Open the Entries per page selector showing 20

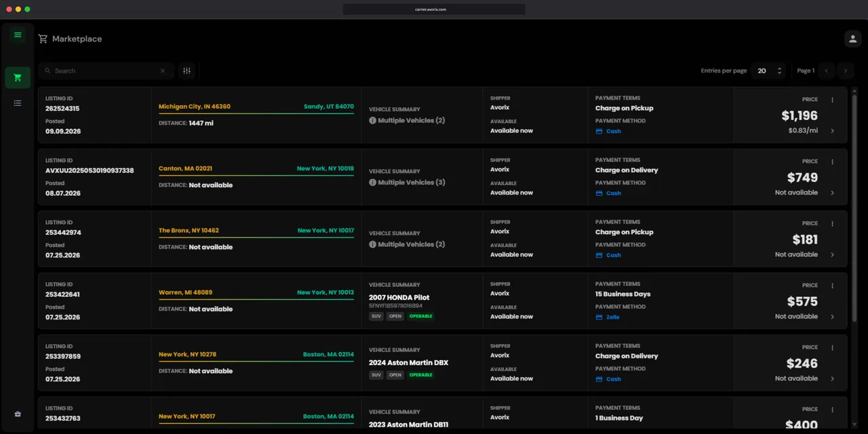point(770,71)
